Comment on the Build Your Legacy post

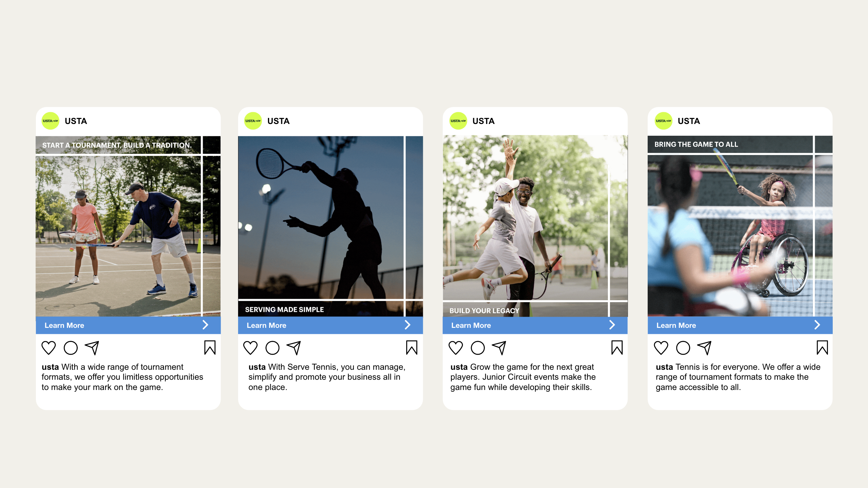pos(477,348)
